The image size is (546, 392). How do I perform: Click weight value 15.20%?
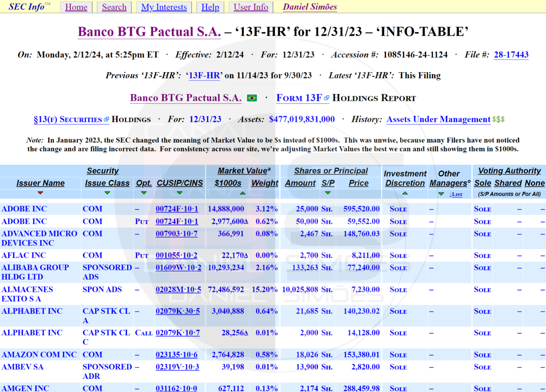point(265,290)
